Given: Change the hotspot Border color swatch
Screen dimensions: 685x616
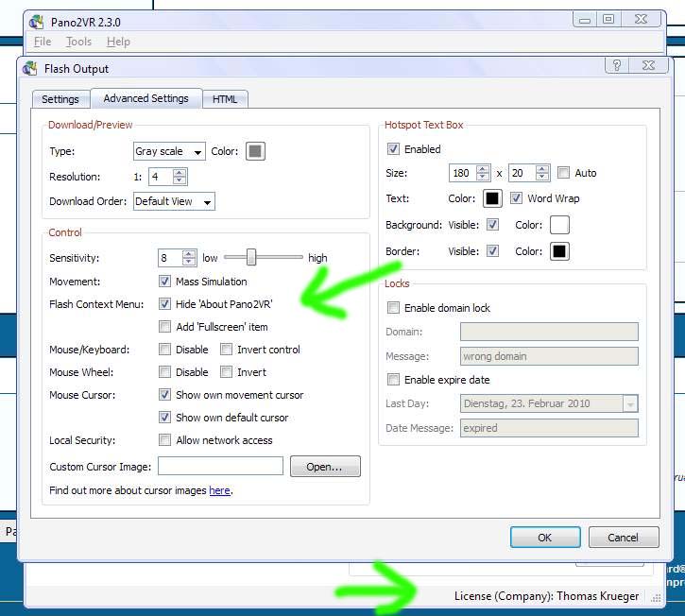Looking at the screenshot, I should point(559,251).
